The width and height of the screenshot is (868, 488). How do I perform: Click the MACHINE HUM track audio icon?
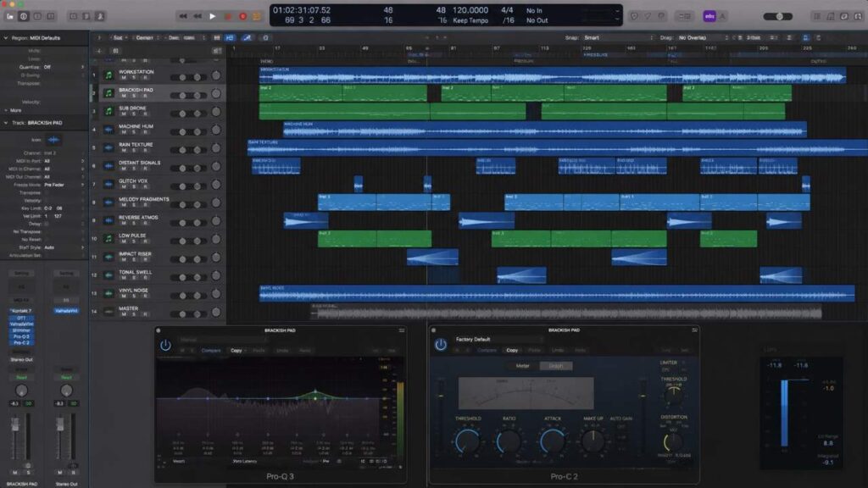pos(108,130)
